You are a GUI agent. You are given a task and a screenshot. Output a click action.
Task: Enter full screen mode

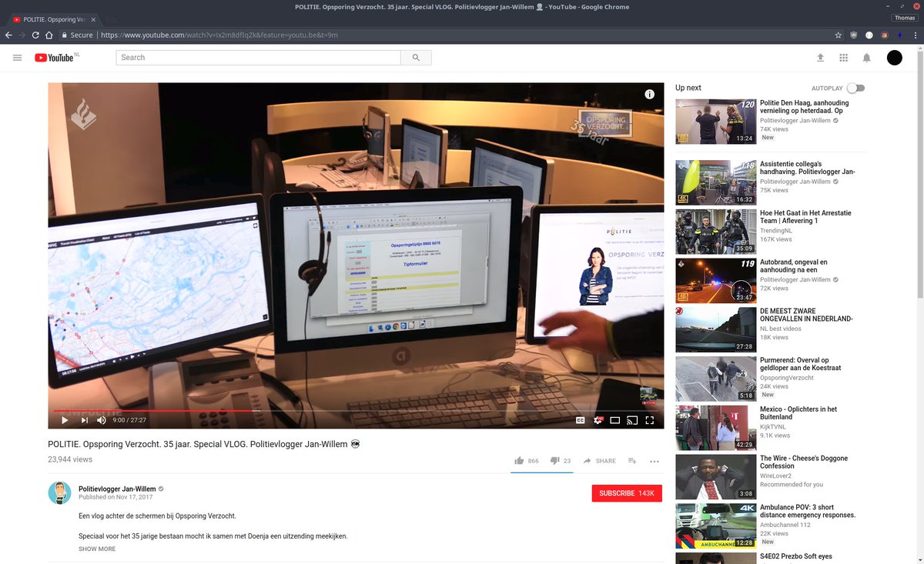[x=649, y=420]
